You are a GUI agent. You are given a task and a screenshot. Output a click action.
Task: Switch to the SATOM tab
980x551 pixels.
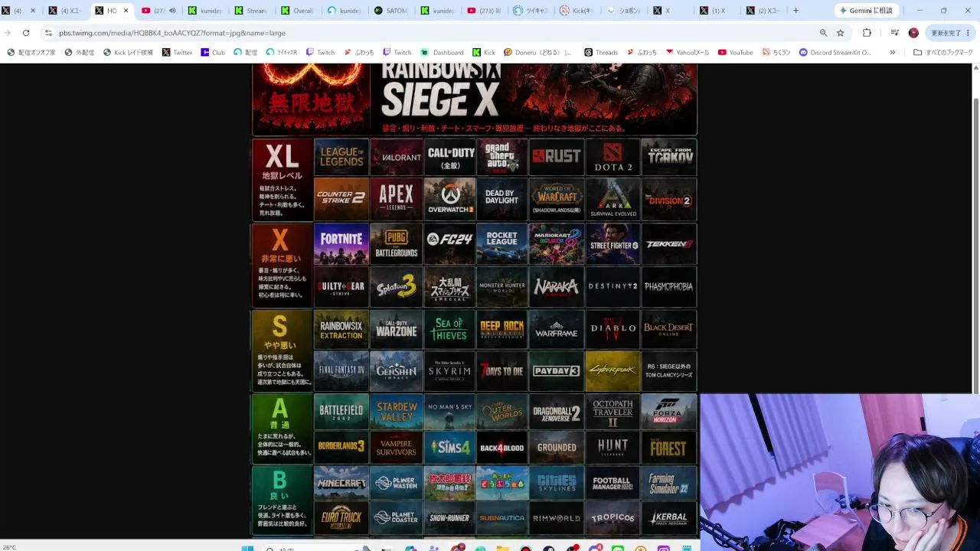coord(390,11)
